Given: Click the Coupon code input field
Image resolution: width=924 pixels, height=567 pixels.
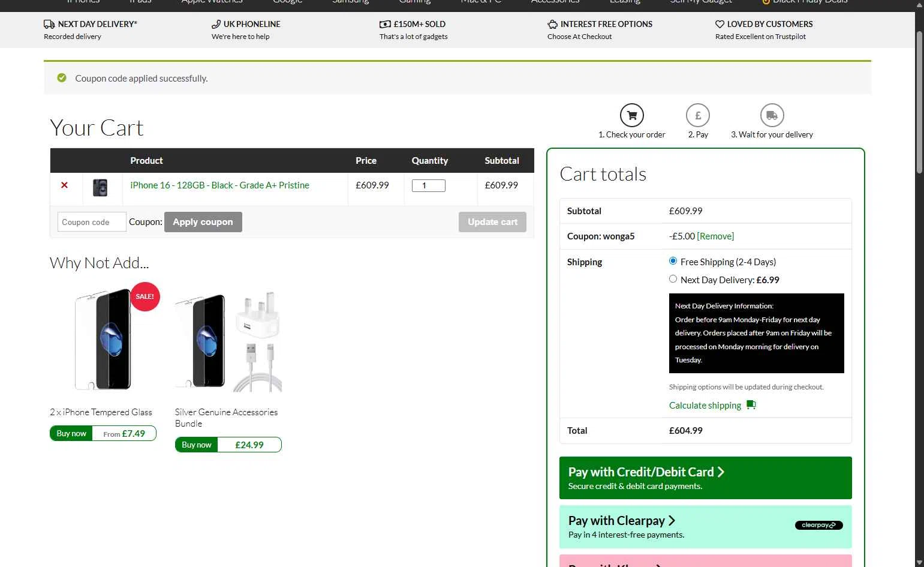Looking at the screenshot, I should [92, 222].
